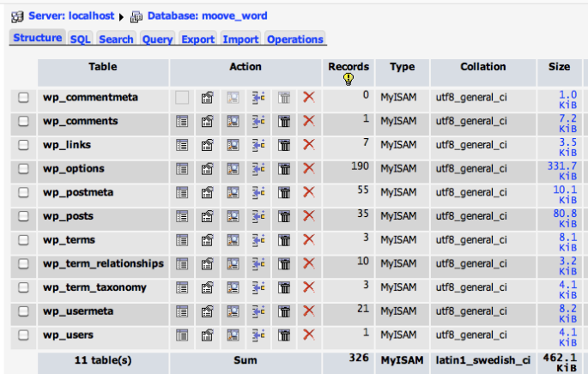
Task: Open the Operations tab
Action: click(295, 39)
